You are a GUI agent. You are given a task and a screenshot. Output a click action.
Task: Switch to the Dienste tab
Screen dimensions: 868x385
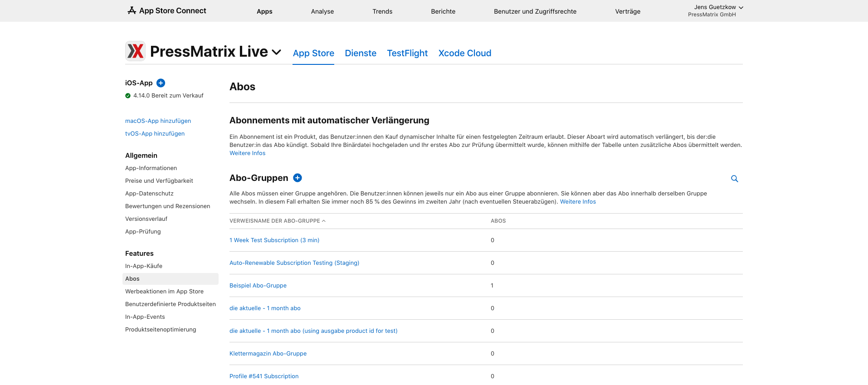[x=361, y=53]
